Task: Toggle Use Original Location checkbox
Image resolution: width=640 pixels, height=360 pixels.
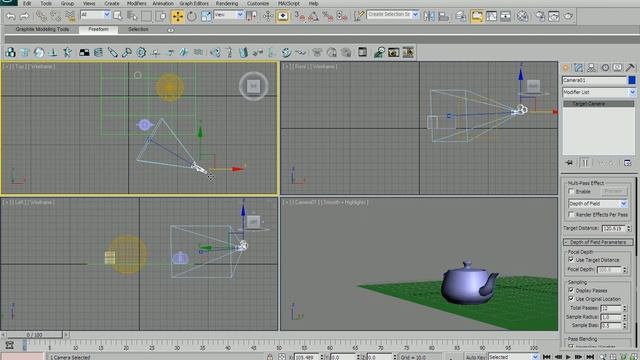Action: pos(571,299)
